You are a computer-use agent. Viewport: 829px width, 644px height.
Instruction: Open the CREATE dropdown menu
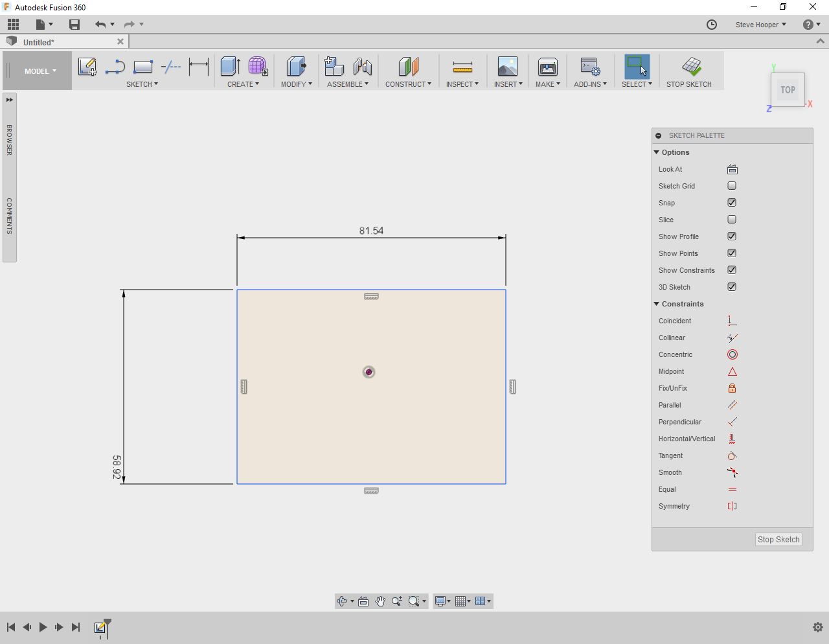point(243,84)
